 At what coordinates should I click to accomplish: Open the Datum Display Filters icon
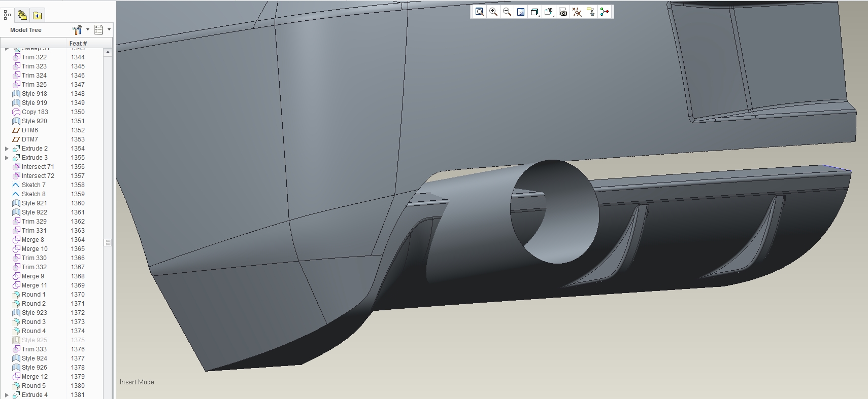tap(577, 12)
